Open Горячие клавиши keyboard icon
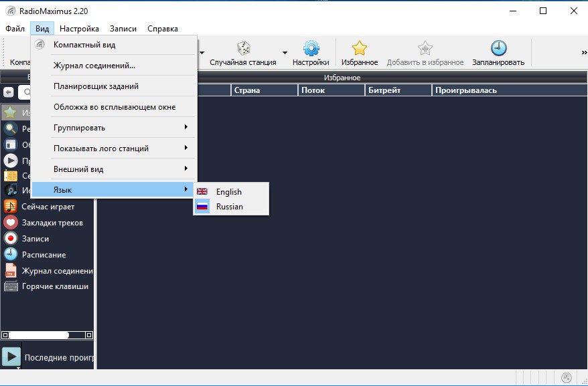 (x=11, y=286)
